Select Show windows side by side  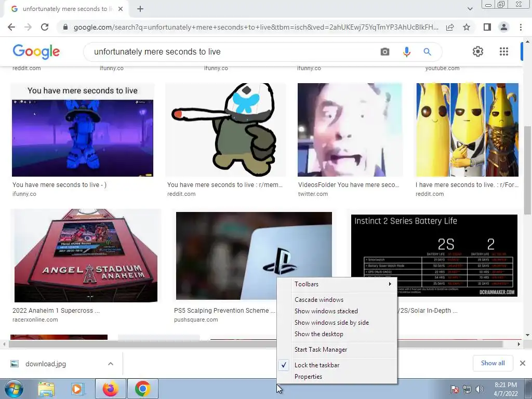click(337, 323)
